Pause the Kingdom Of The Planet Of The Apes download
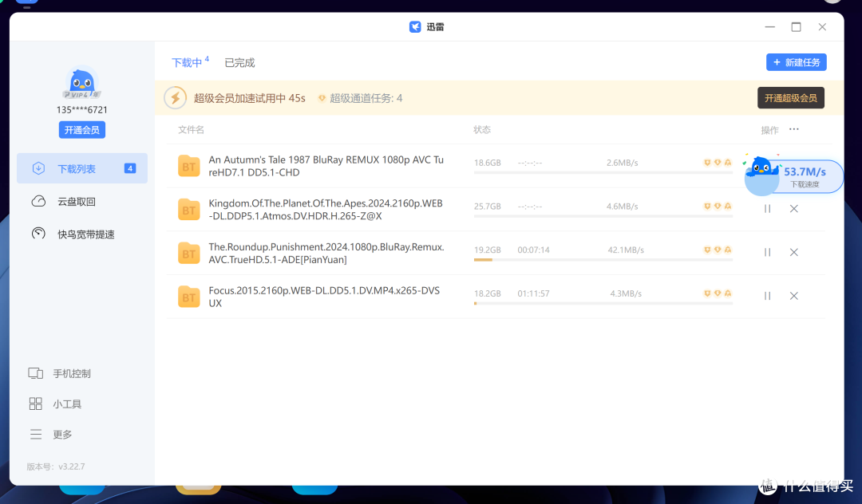The height and width of the screenshot is (504, 862). pyautogui.click(x=768, y=209)
